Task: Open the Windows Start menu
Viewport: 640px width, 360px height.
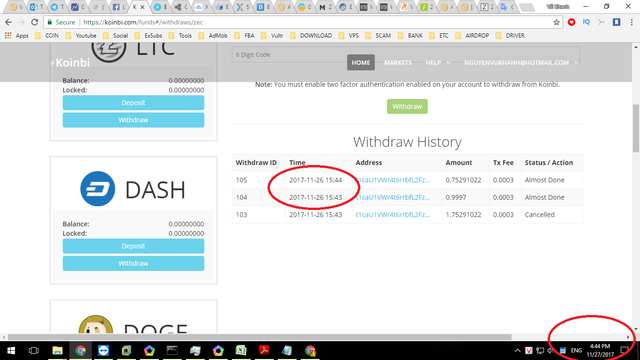Action: coord(11,351)
